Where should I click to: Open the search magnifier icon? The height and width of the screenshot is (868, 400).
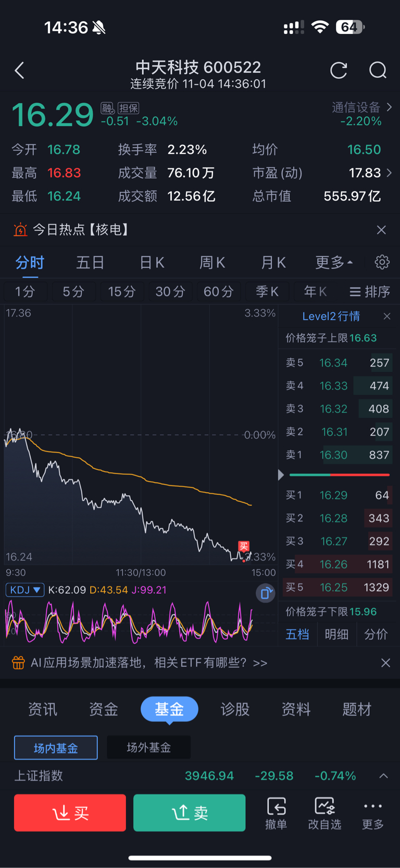[378, 70]
